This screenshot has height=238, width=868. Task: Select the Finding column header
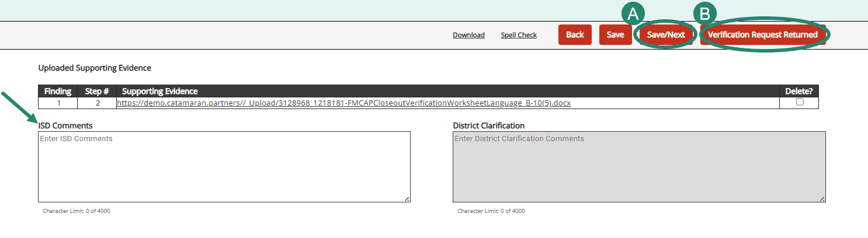[58, 91]
